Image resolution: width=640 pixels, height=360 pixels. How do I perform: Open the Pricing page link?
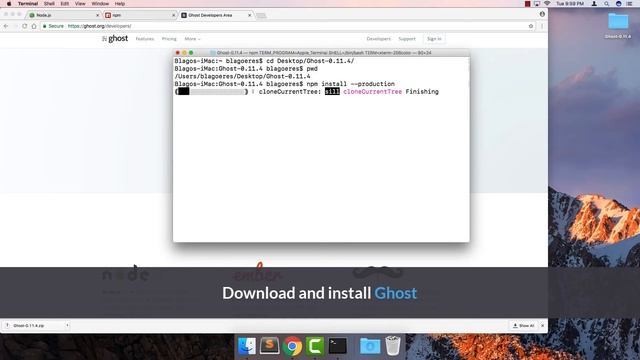pyautogui.click(x=169, y=39)
